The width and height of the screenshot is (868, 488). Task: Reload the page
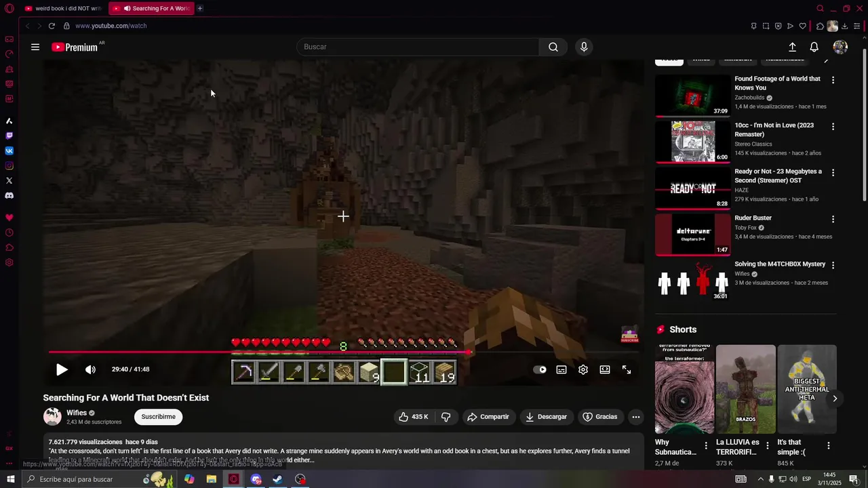pyautogui.click(x=52, y=26)
